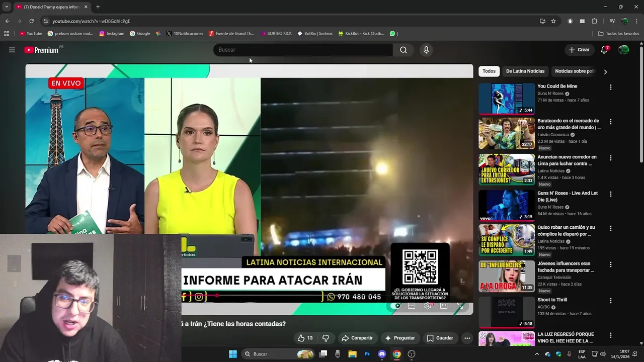644x362 pixels.
Task: Open the Chrome three-dot menu
Action: (636, 21)
